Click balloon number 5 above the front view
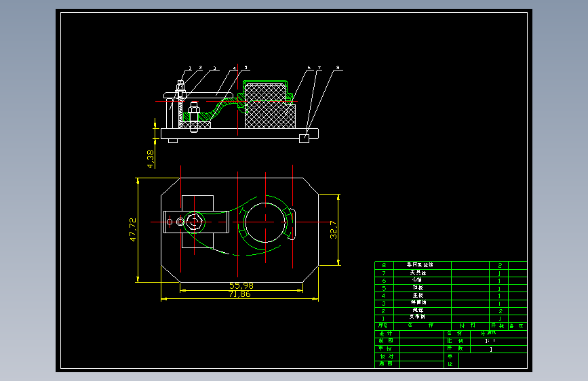The height and width of the screenshot is (381, 588). coord(246,68)
